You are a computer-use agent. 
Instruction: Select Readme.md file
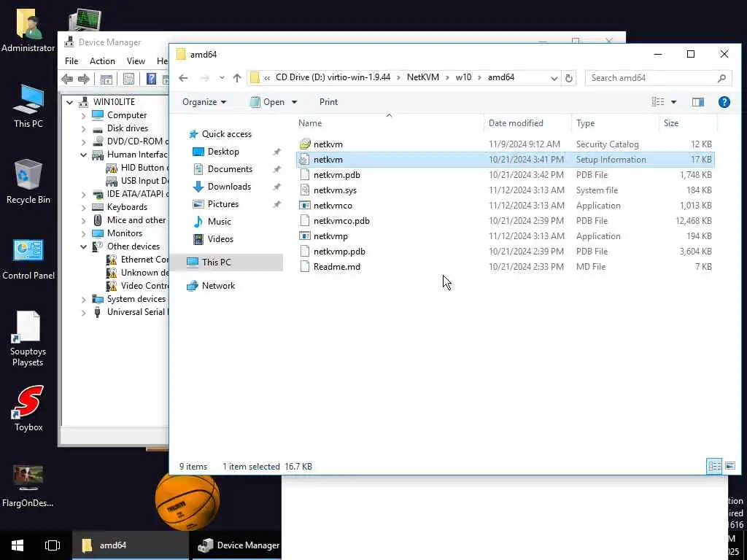(505, 267)
